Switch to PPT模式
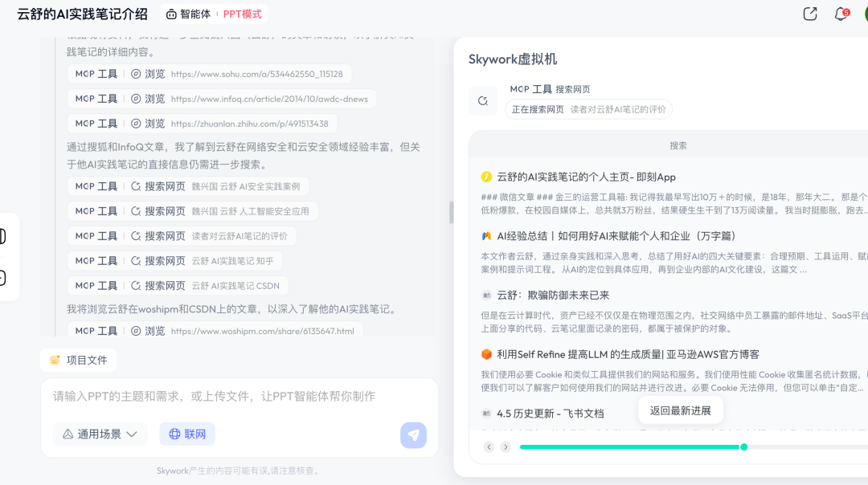The height and width of the screenshot is (485, 868). tap(243, 14)
